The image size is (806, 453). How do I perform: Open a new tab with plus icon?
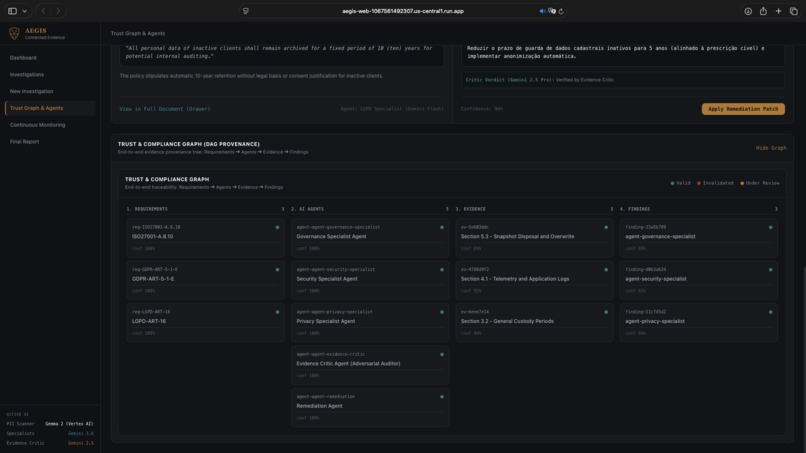pyautogui.click(x=778, y=11)
